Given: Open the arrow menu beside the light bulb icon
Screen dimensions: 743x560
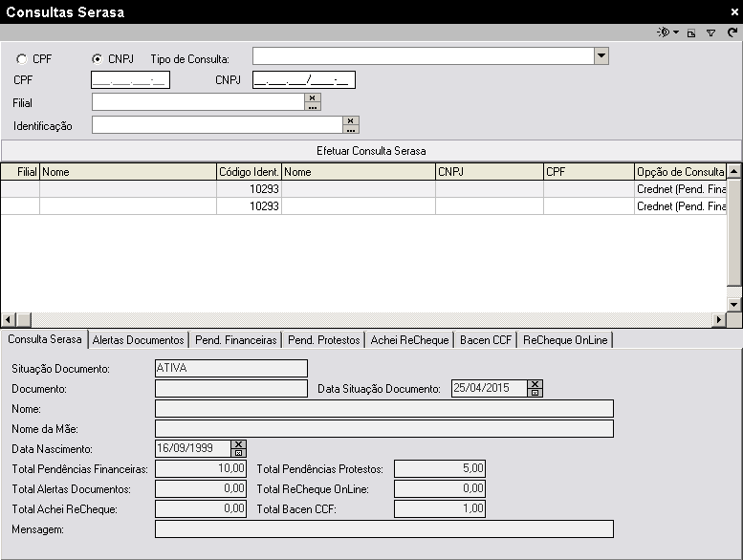Looking at the screenshot, I should click(676, 32).
